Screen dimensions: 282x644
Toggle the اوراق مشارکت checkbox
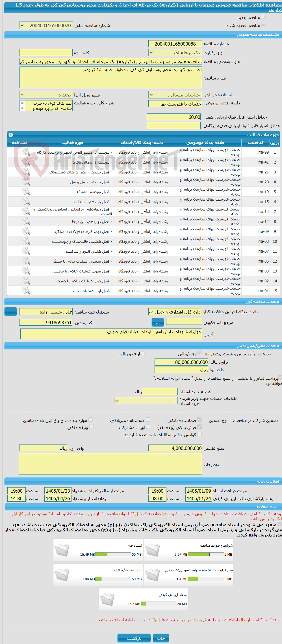[148, 427]
